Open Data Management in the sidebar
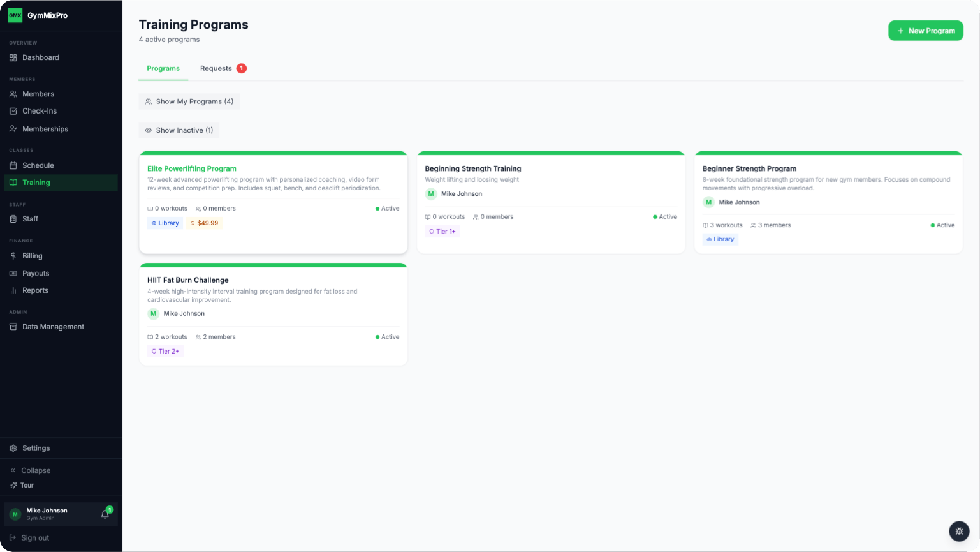 tap(52, 326)
